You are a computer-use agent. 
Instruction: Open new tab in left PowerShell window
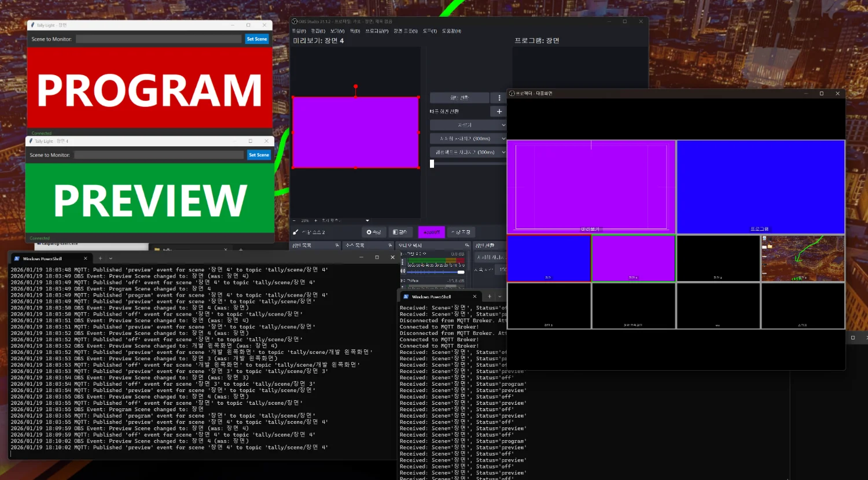click(x=100, y=259)
